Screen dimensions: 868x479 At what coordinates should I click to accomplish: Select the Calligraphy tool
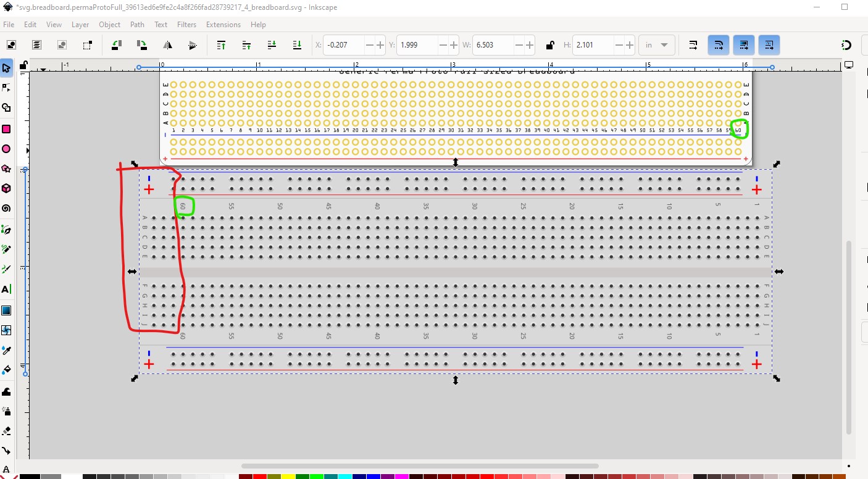click(x=6, y=269)
